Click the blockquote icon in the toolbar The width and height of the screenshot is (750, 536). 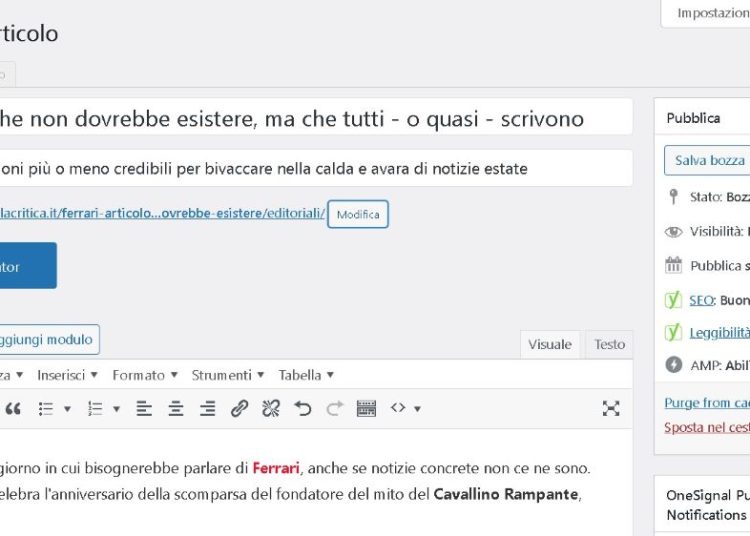13,408
